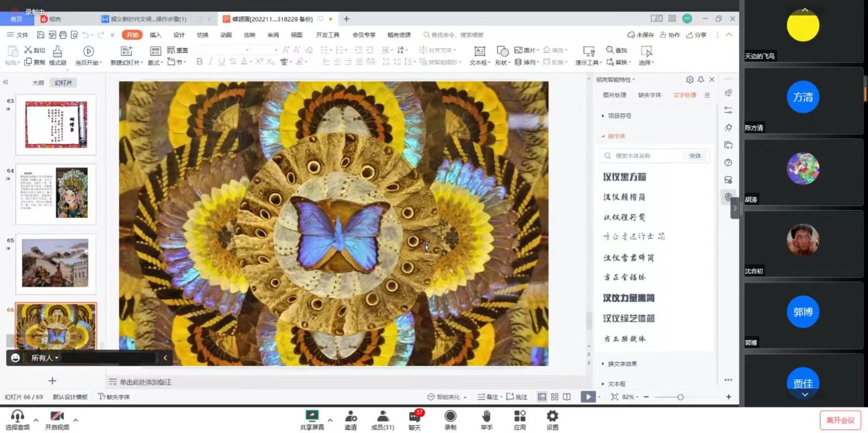
Task: Pin the 稻壳智能特性 side panel
Action: 701,80
